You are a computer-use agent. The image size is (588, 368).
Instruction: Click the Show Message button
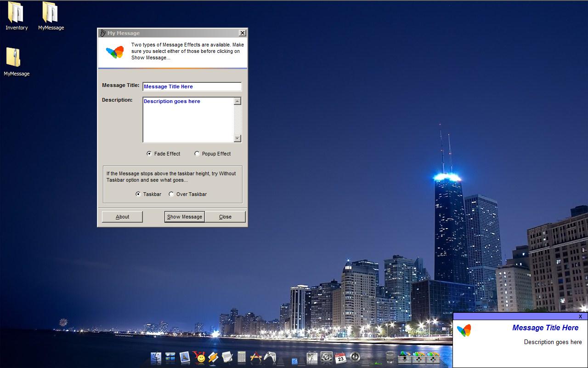[x=184, y=217]
